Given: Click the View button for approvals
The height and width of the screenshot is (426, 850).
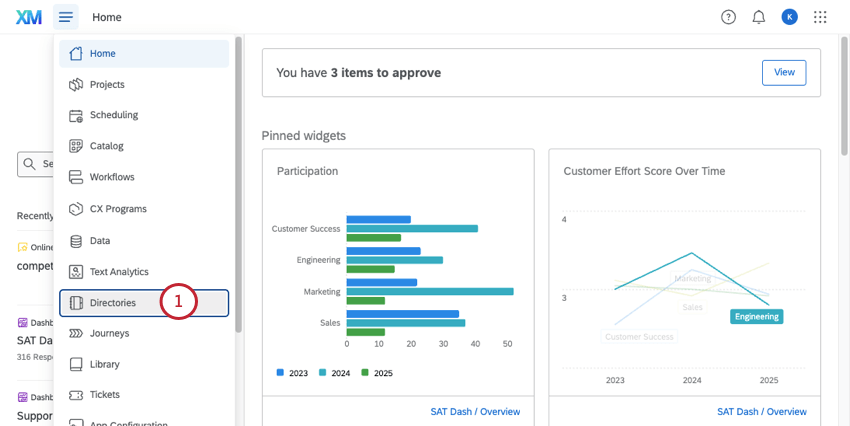Looking at the screenshot, I should [x=784, y=72].
